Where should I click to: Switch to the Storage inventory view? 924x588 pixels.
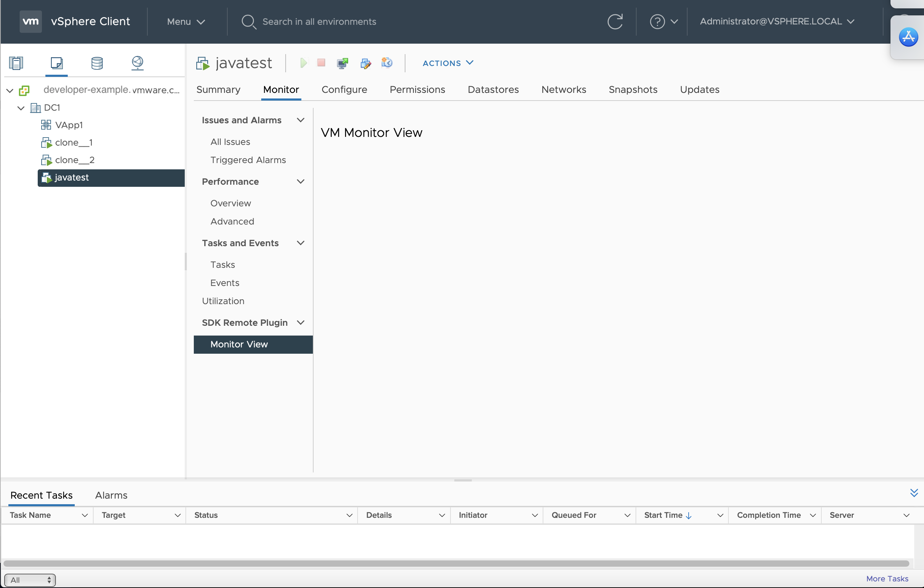tap(97, 63)
